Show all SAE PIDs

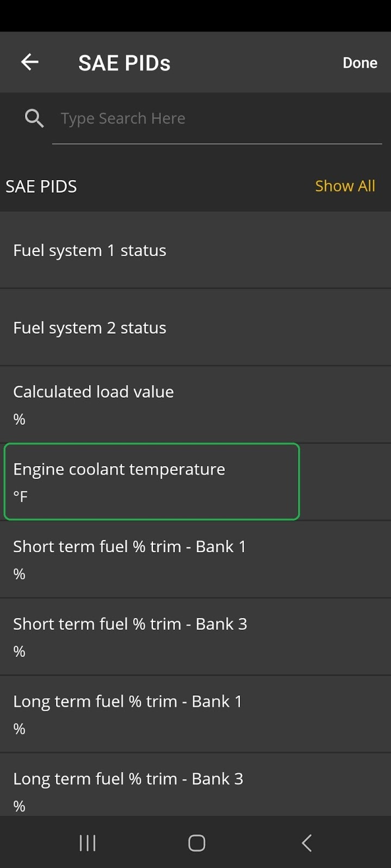tap(345, 186)
